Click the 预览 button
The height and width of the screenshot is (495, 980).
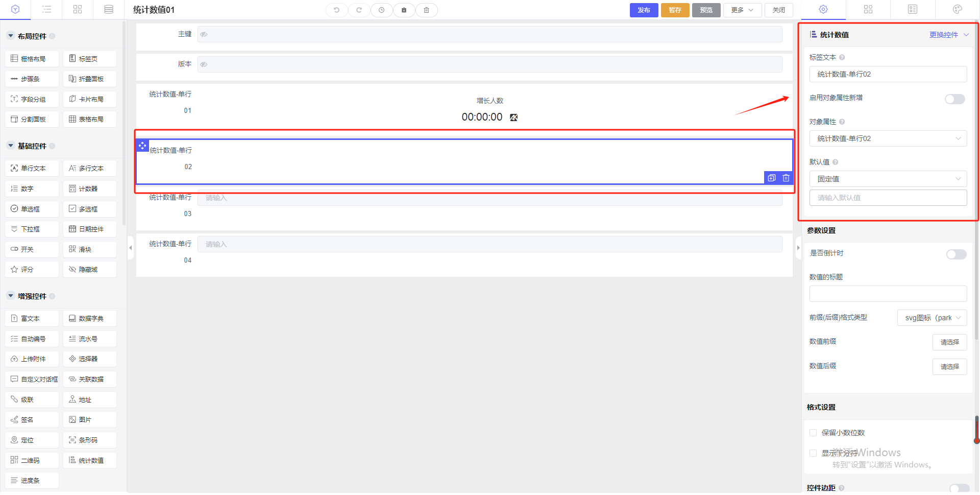[x=706, y=10]
